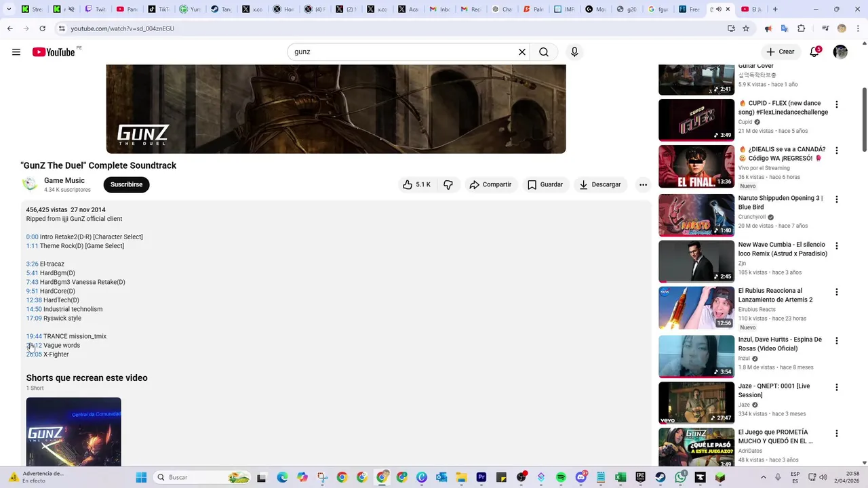868x488 pixels.
Task: Reload the page in Chrome
Action: point(42,28)
